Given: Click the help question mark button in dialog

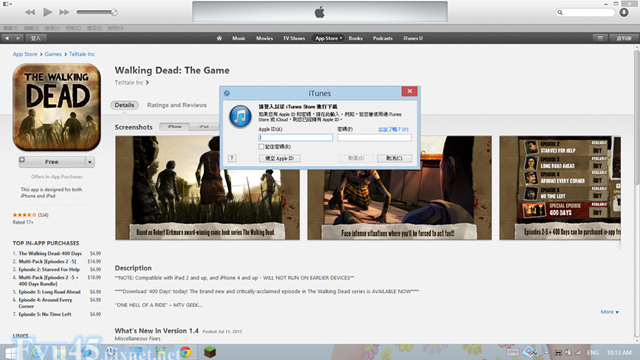Looking at the screenshot, I should [x=232, y=158].
